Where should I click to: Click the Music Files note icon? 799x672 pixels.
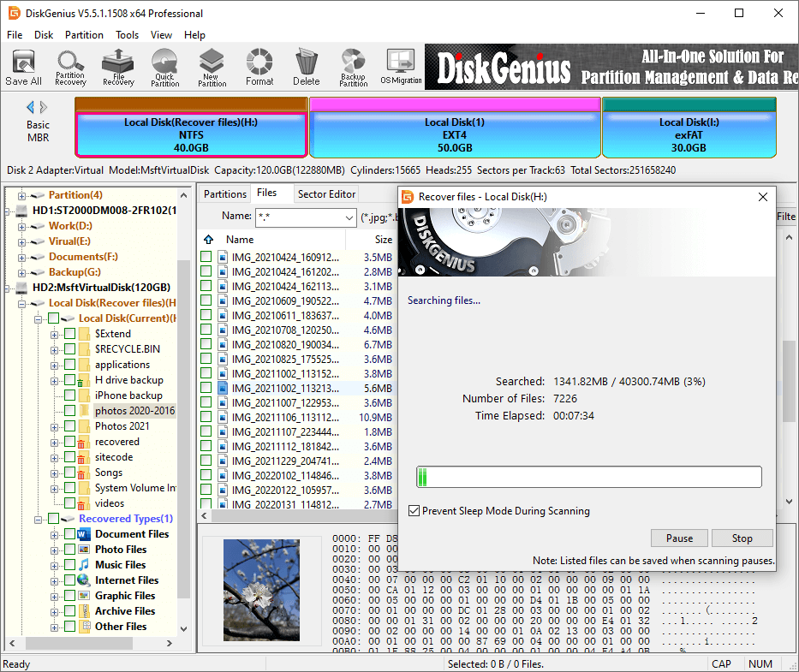[84, 564]
